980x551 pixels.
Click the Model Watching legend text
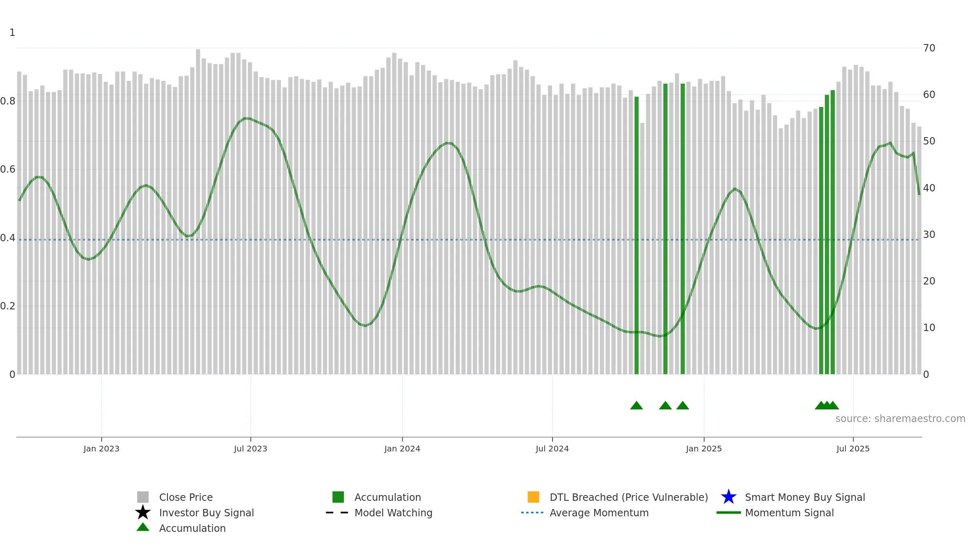(x=393, y=513)
